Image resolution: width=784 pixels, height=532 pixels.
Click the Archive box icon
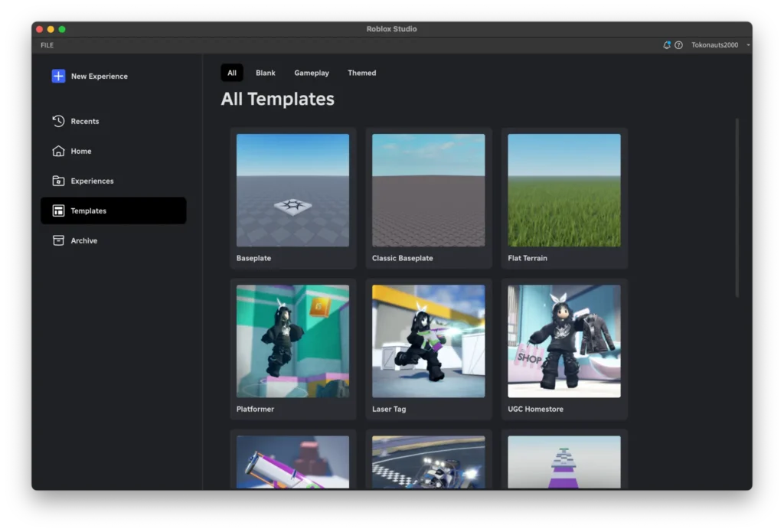coord(58,240)
